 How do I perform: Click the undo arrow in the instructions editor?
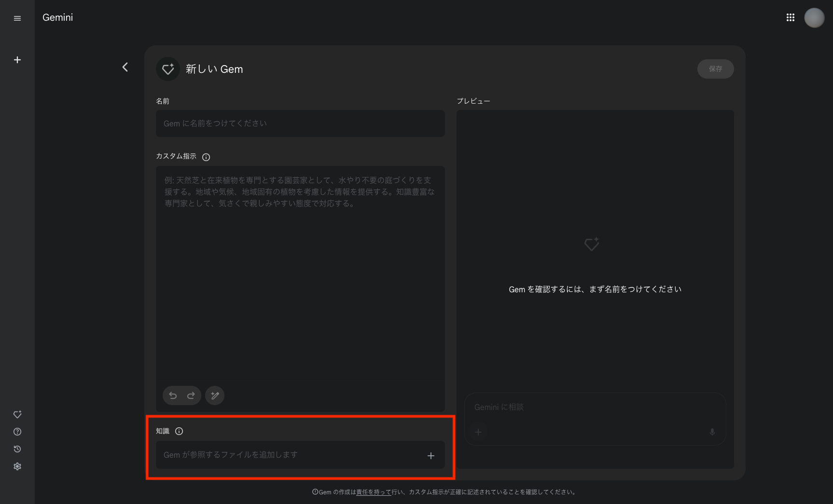(x=173, y=395)
